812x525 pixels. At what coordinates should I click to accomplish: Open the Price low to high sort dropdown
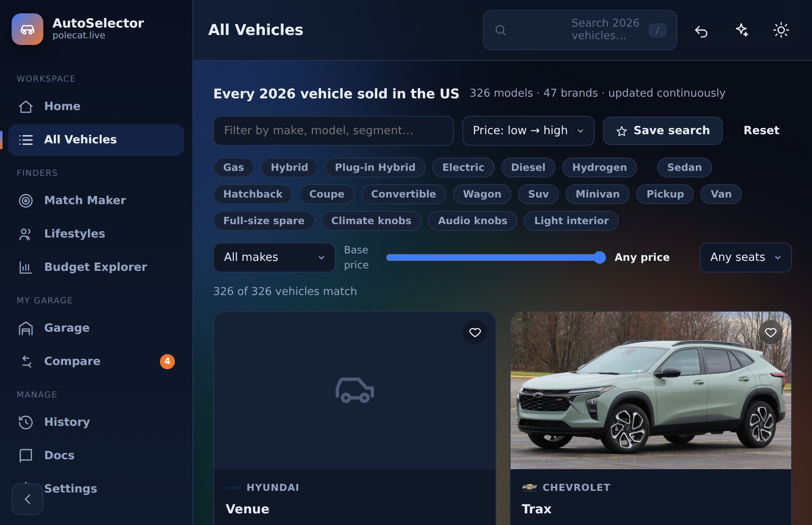pyautogui.click(x=528, y=131)
